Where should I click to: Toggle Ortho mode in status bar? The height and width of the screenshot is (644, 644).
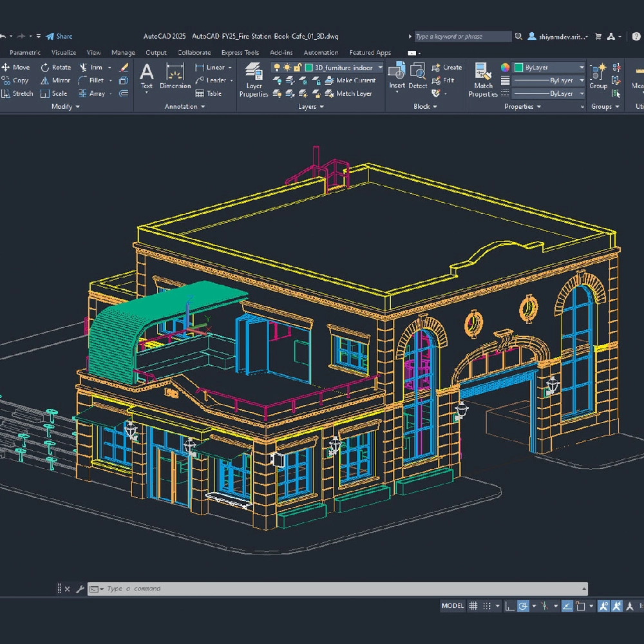(509, 606)
